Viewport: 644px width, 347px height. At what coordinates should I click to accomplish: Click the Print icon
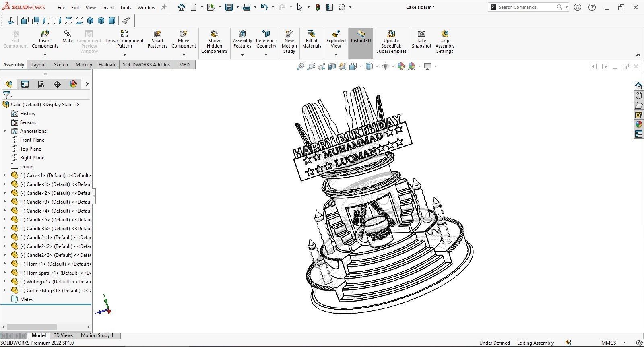(247, 7)
